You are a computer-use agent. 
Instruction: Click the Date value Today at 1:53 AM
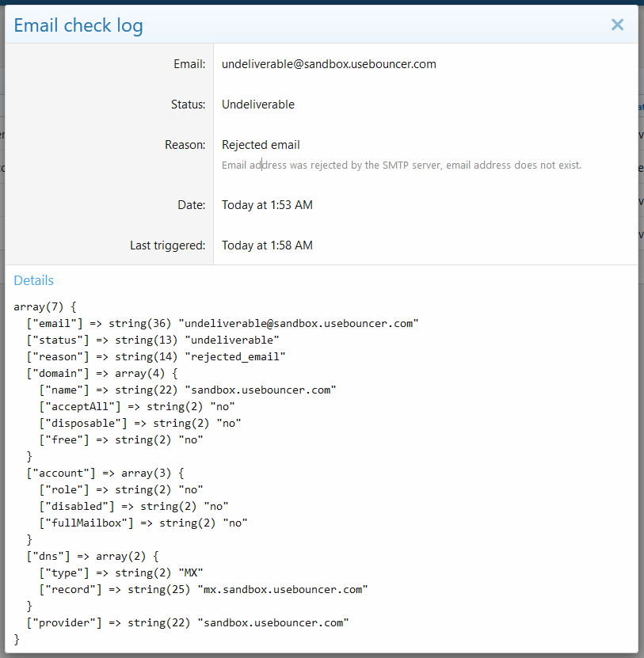click(267, 205)
